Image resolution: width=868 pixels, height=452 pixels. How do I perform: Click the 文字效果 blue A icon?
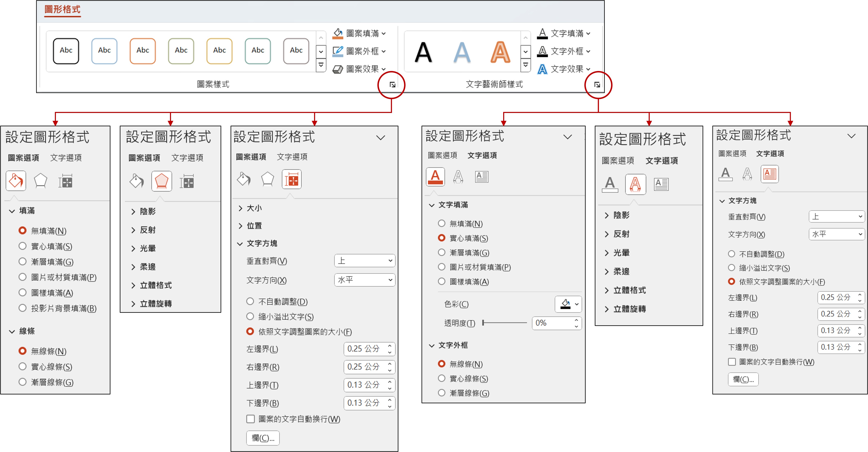pos(542,69)
